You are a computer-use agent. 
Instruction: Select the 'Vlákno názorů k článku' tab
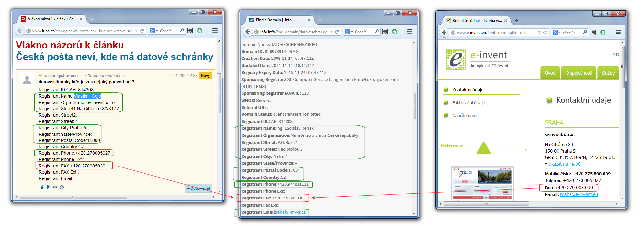tap(52, 19)
